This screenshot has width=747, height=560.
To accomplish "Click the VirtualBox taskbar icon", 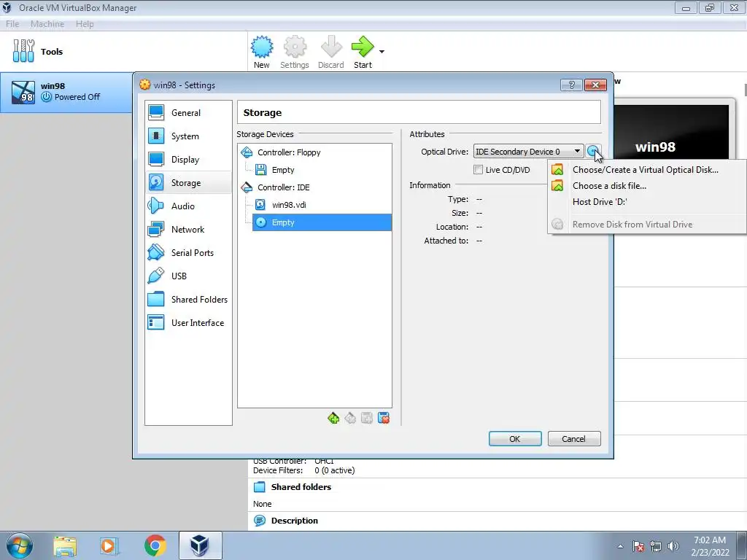I will click(x=200, y=545).
